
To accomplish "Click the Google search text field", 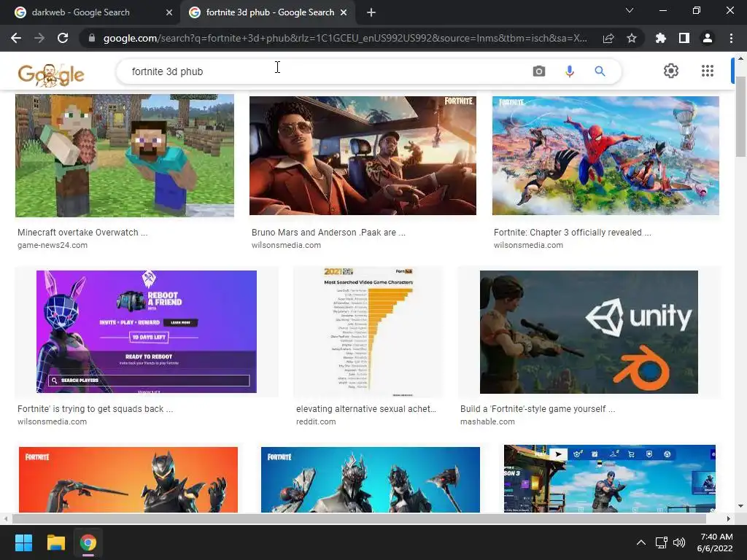I will tap(329, 71).
